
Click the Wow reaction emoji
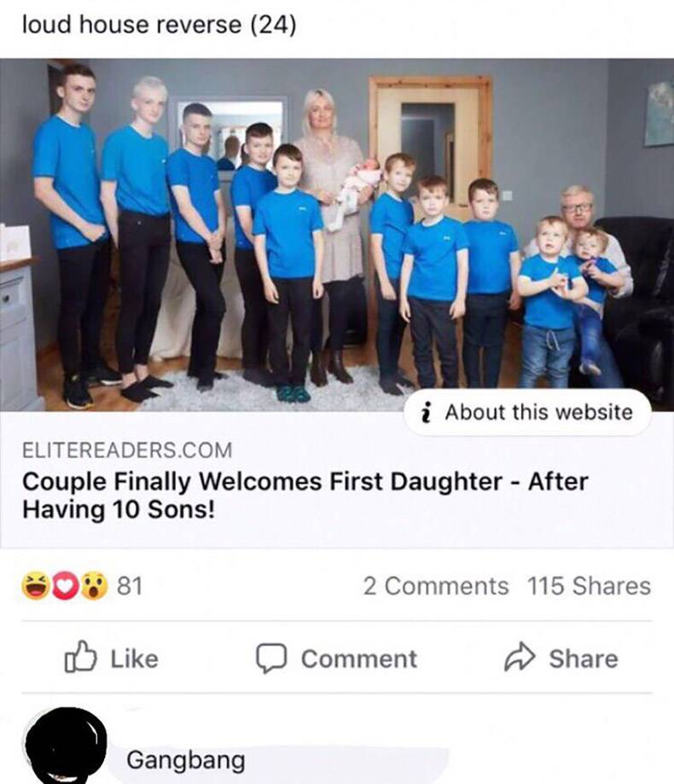click(x=94, y=586)
